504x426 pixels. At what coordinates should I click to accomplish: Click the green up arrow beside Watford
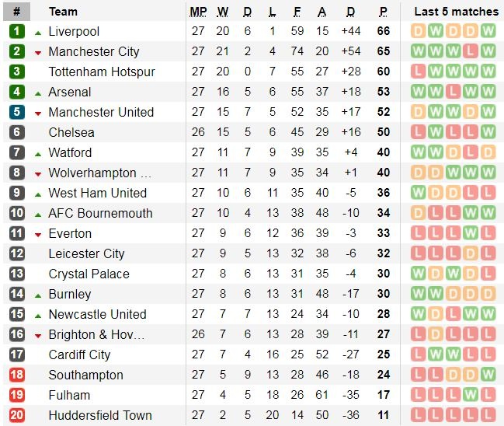(38, 153)
